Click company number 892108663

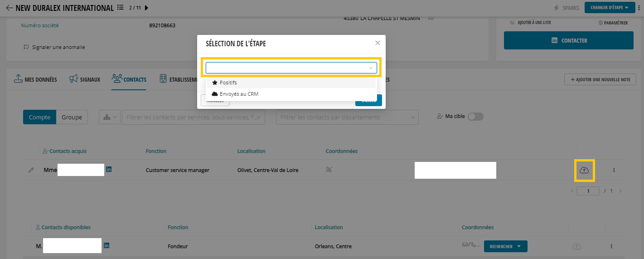pyautogui.click(x=162, y=25)
